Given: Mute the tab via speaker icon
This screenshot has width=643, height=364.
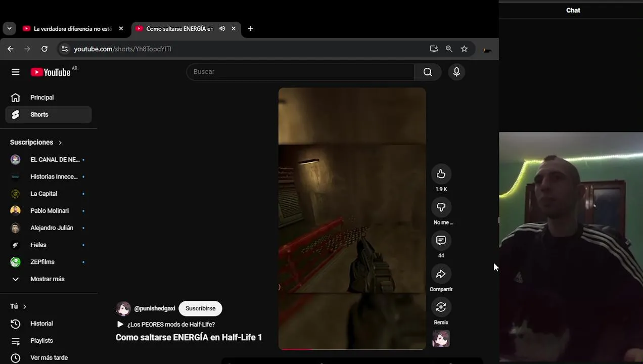Looking at the screenshot, I should 222,28.
